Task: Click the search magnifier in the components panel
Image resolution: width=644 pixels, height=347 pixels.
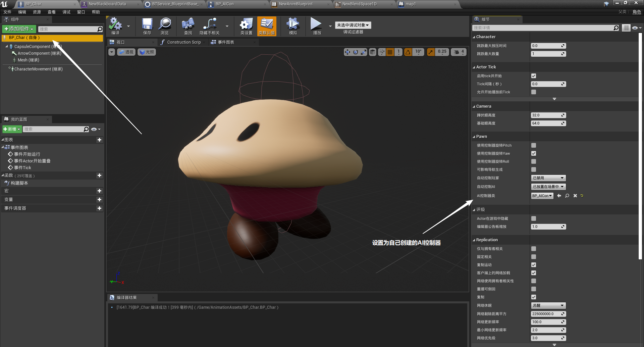Action: pos(100,29)
